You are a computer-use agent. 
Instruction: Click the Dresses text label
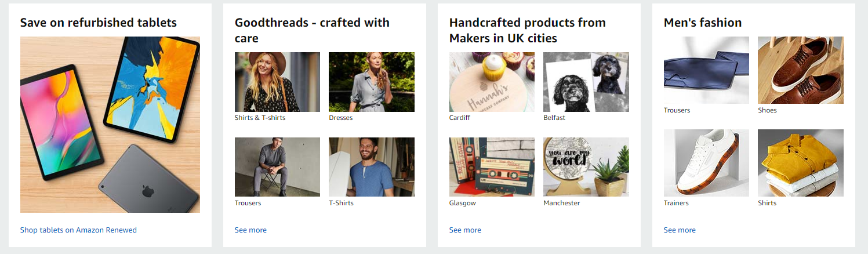pyautogui.click(x=340, y=118)
